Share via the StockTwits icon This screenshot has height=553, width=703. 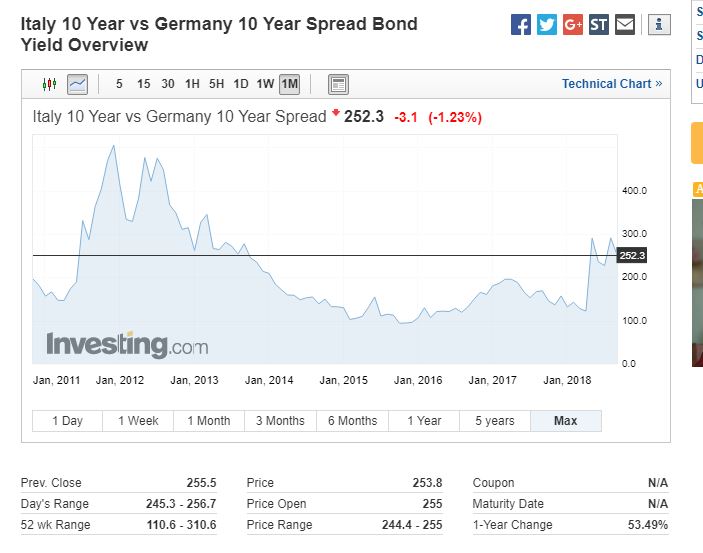coord(599,25)
